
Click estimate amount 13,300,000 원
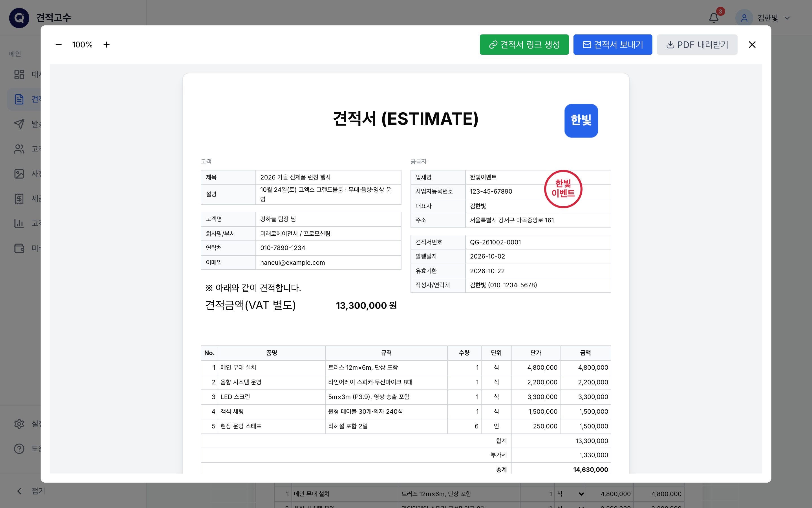(366, 305)
